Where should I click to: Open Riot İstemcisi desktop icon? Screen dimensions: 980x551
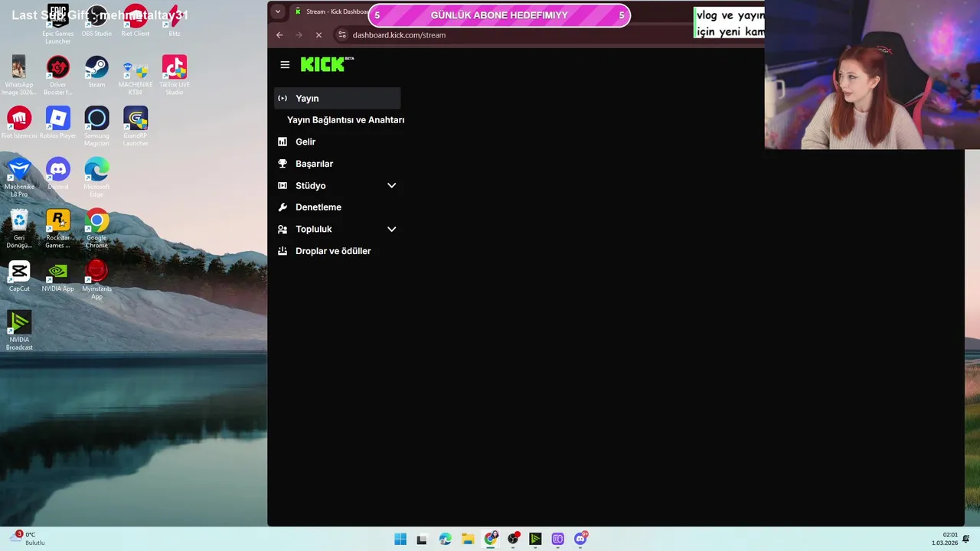(x=19, y=122)
